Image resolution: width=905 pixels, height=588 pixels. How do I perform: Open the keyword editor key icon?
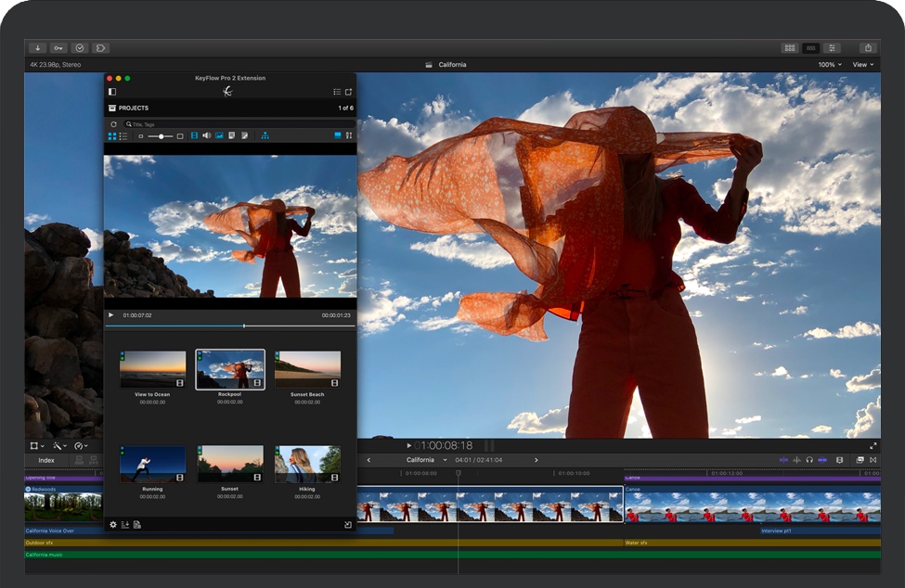coord(58,47)
